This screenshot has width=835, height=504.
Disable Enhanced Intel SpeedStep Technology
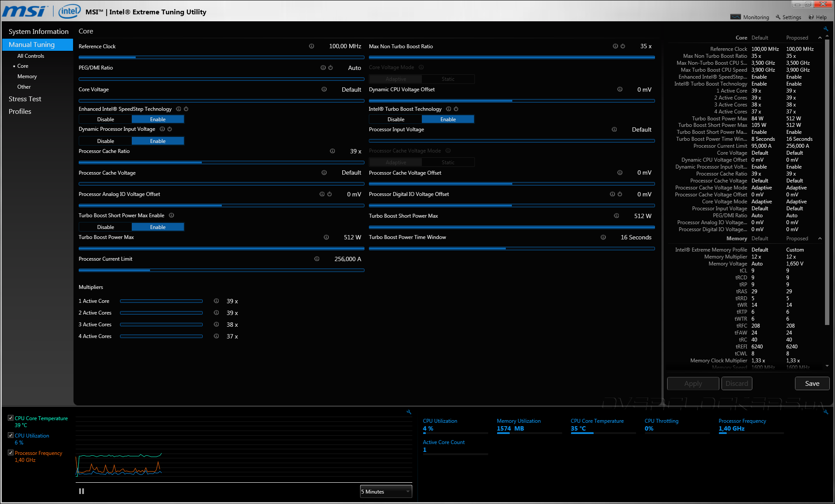[106, 119]
